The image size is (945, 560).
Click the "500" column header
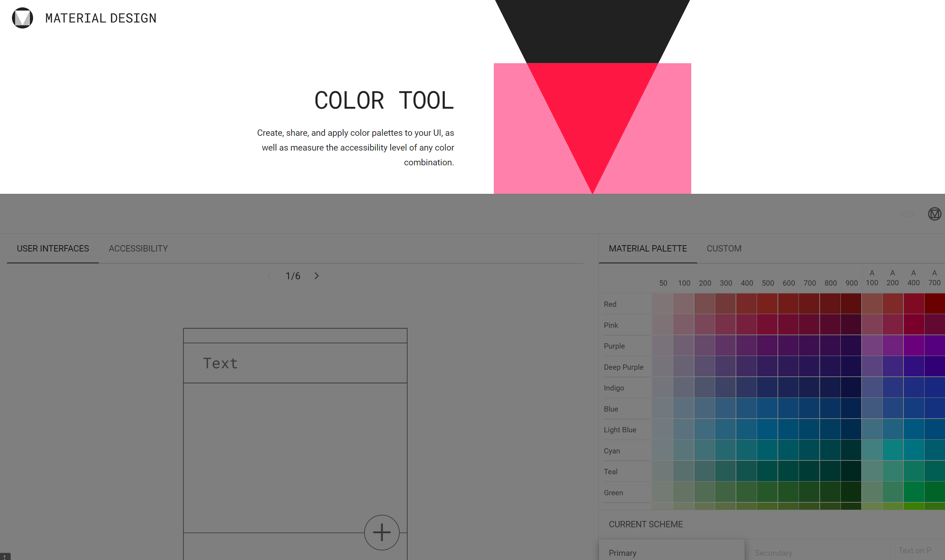[768, 283]
